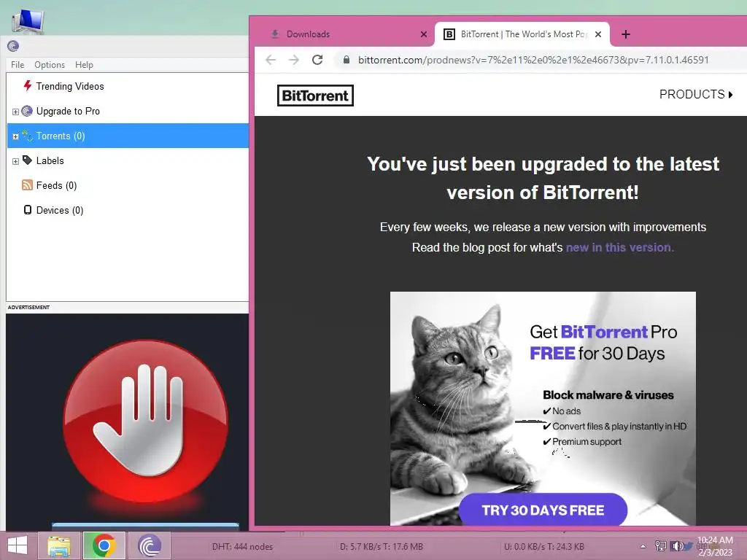Click the Trending Videos lightning icon
747x560 pixels.
point(28,86)
